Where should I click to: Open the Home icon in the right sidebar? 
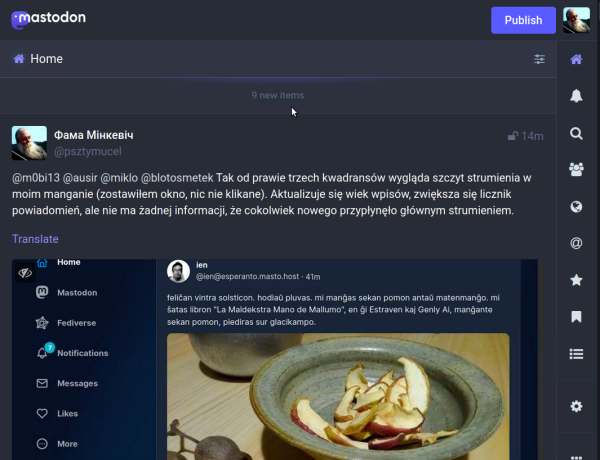click(x=576, y=59)
